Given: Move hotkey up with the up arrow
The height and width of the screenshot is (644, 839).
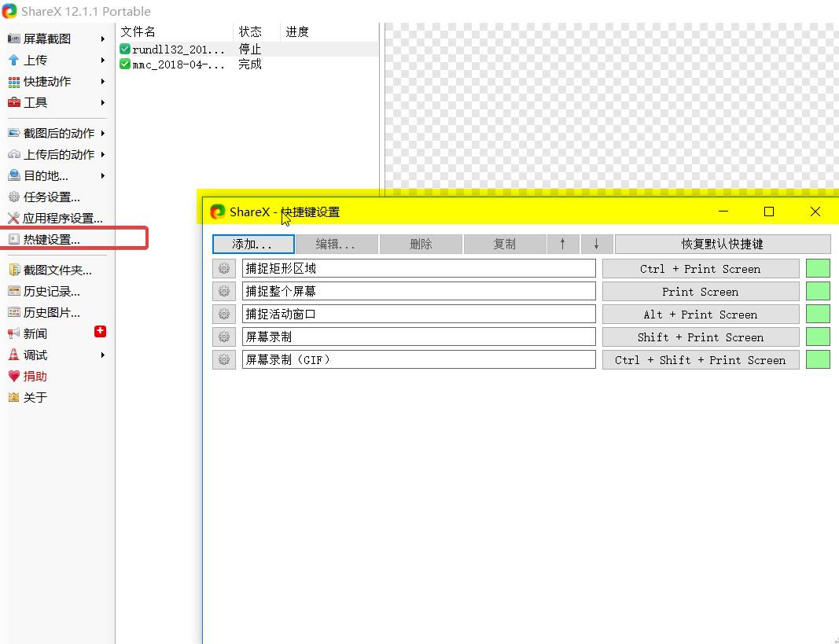Looking at the screenshot, I should [x=562, y=245].
